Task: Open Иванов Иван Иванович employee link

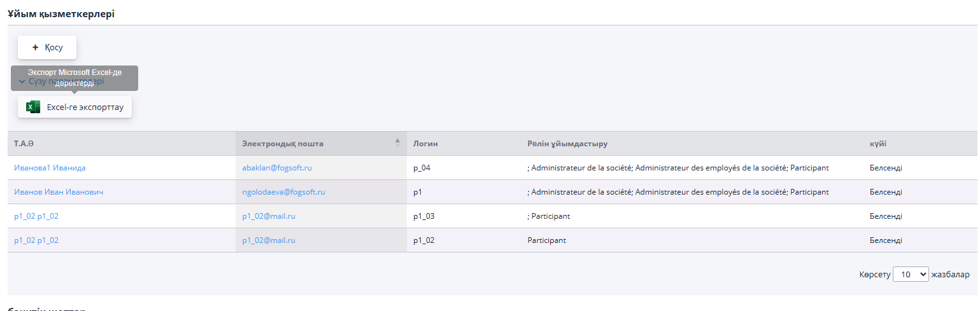Action: point(59,192)
